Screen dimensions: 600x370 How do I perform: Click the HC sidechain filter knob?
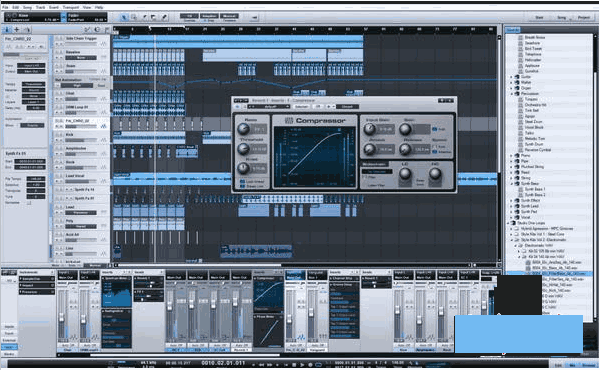click(x=435, y=174)
